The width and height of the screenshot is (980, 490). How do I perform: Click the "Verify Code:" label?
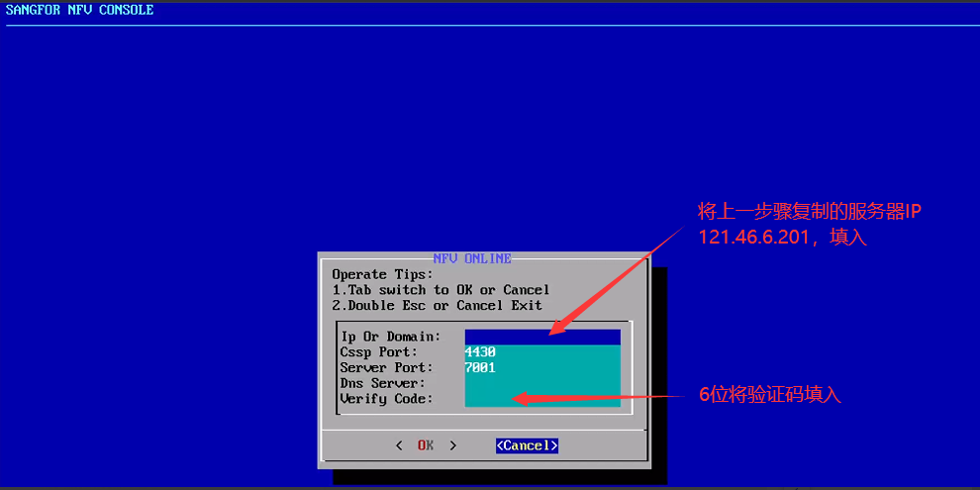(386, 399)
